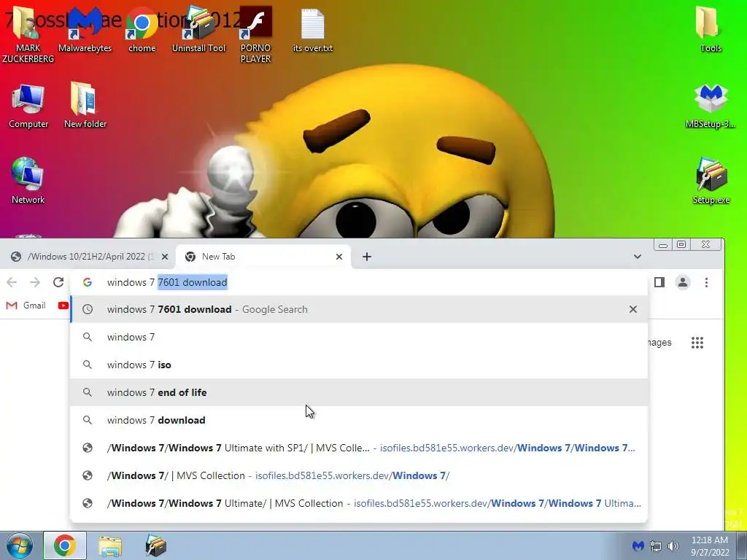Pick the windows 7 end of life suggestion
Screen dimensions: 747x560
click(359, 392)
